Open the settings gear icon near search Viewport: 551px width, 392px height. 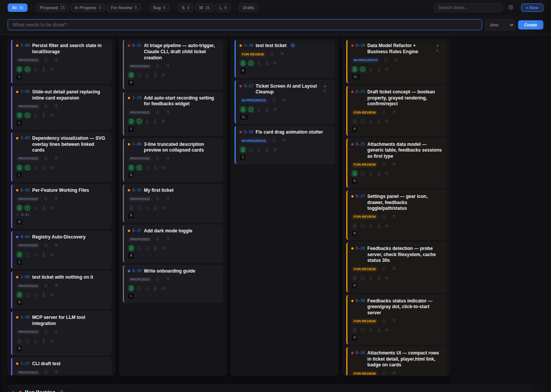point(511,7)
